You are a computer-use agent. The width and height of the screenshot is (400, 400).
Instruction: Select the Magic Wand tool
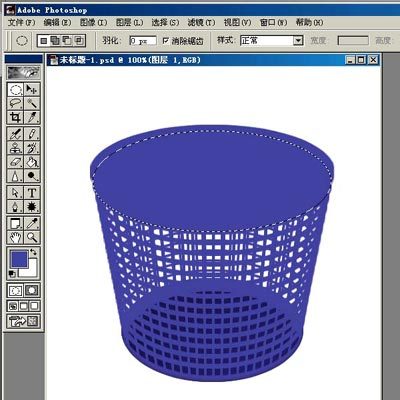pos(32,103)
